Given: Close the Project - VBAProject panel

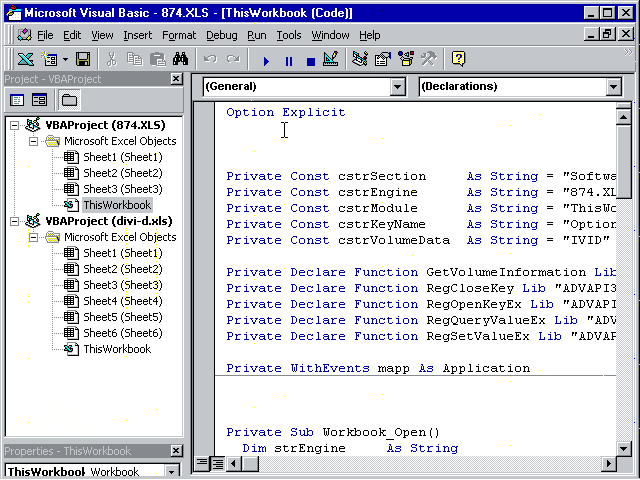Looking at the screenshot, I should pos(176,79).
